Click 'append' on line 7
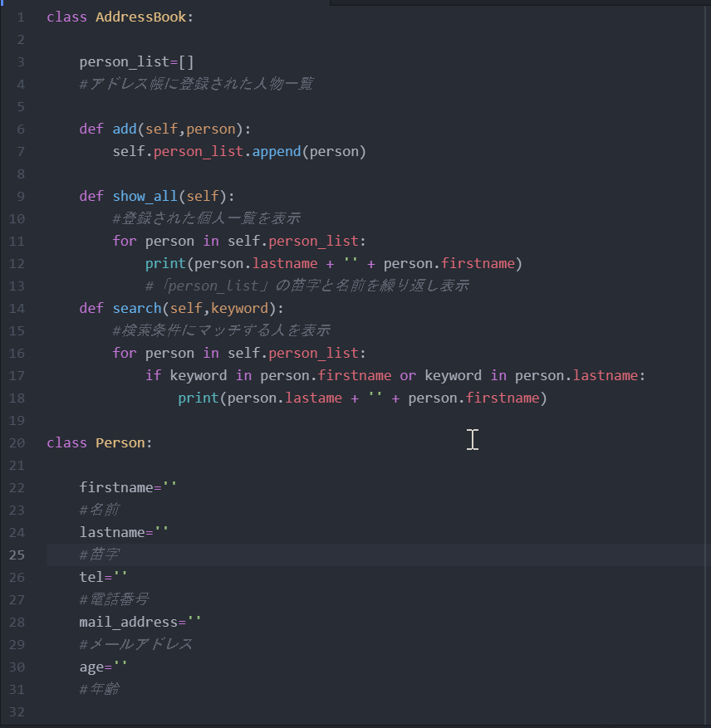 277,152
